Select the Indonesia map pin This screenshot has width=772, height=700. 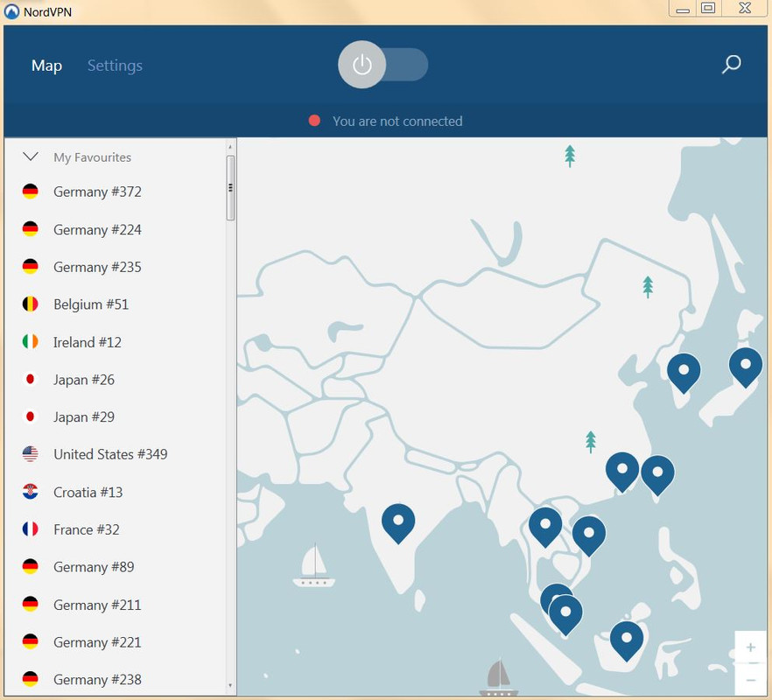tap(627, 640)
